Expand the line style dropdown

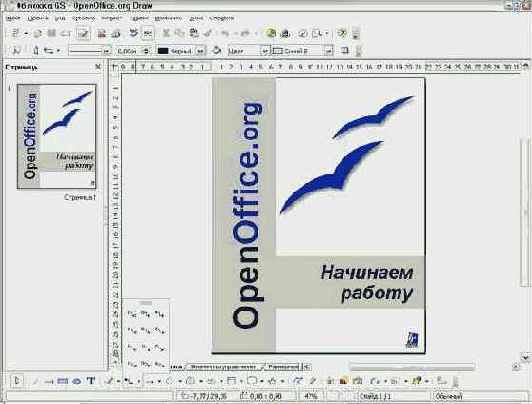click(x=107, y=51)
